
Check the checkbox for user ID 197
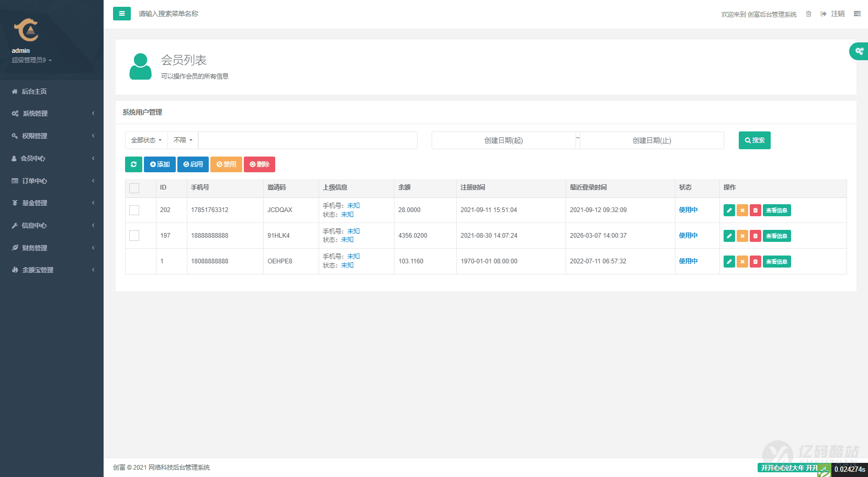[x=134, y=236]
